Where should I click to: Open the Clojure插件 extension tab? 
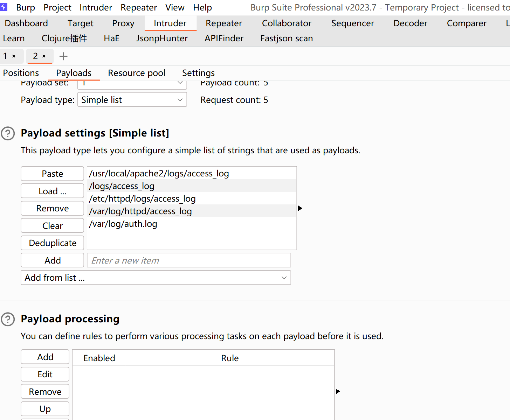[64, 38]
